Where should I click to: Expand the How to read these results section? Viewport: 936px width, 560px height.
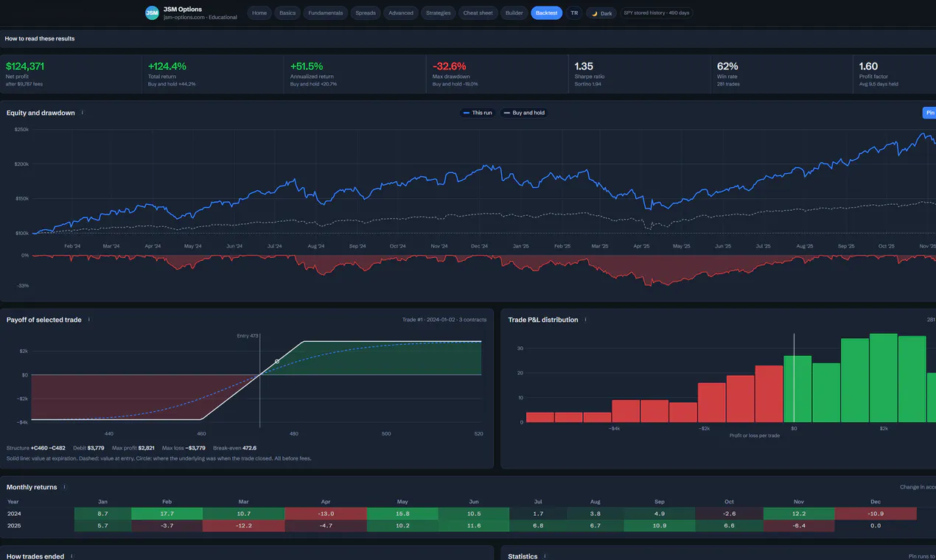(468, 38)
